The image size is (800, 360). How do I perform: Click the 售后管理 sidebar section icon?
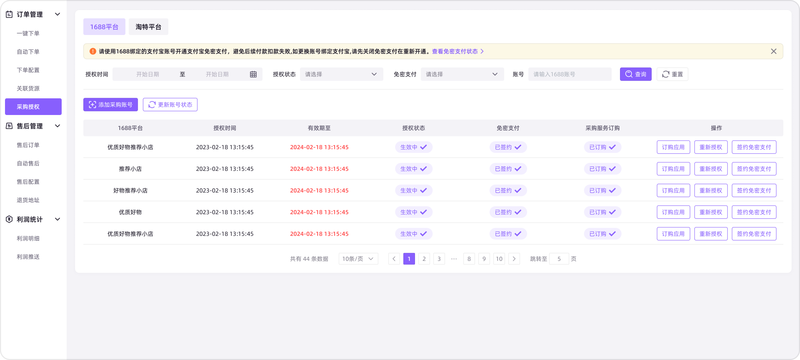click(x=9, y=126)
